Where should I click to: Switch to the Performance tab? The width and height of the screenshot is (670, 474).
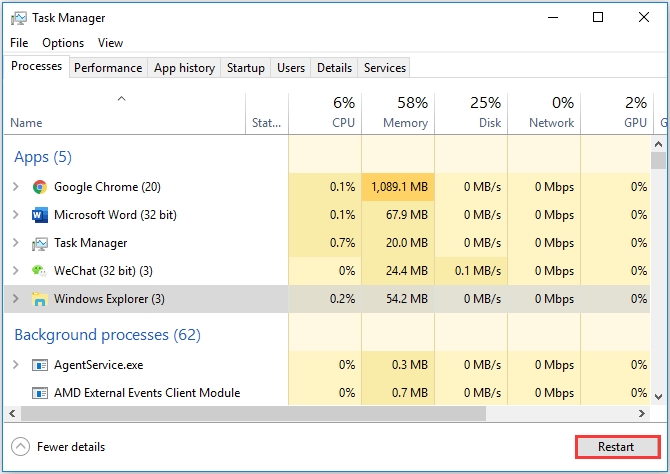108,68
